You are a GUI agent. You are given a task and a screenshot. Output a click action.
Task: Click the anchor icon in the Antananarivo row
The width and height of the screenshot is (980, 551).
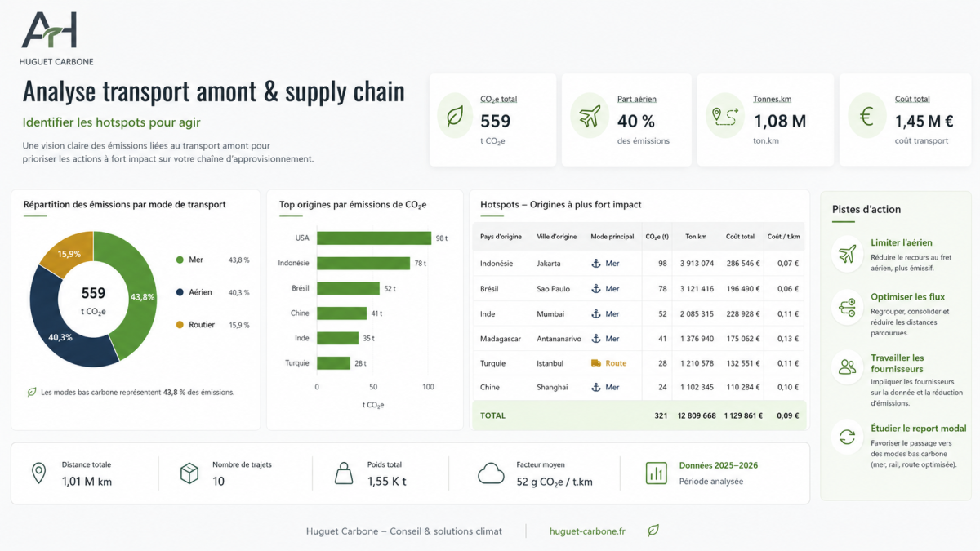click(596, 339)
